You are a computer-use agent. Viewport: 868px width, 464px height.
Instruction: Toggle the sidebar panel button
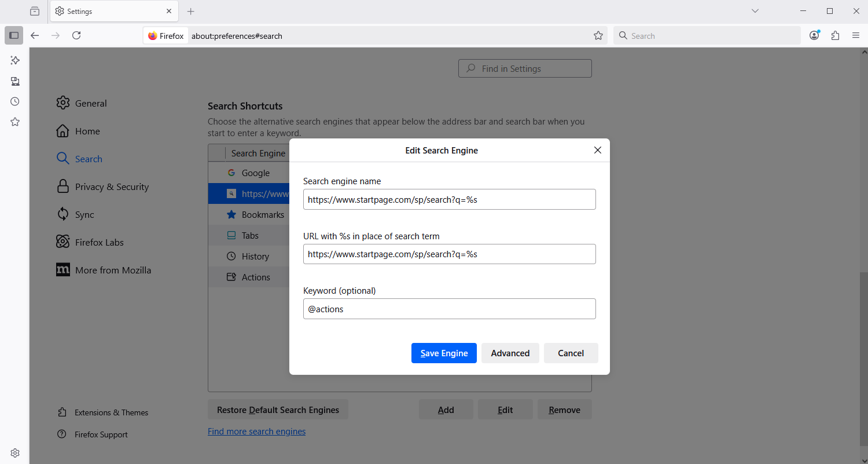tap(14, 35)
